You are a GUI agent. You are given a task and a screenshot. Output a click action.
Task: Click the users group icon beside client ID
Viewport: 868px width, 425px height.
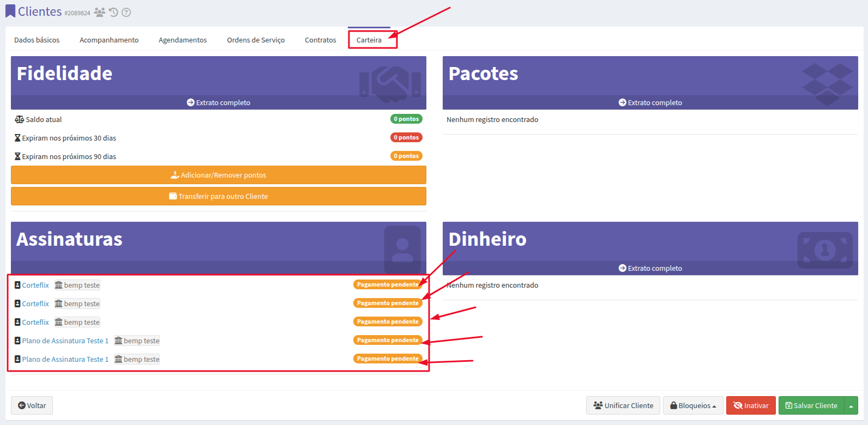(x=99, y=12)
